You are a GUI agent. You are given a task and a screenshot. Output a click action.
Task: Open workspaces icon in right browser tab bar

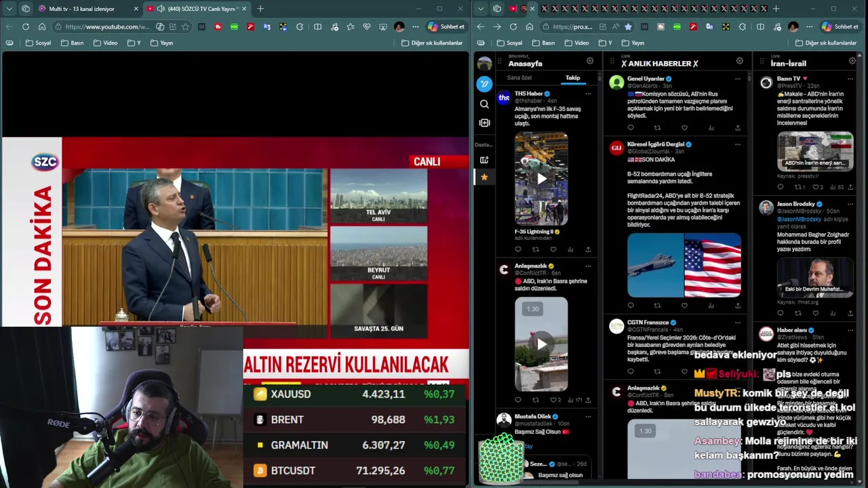497,9
